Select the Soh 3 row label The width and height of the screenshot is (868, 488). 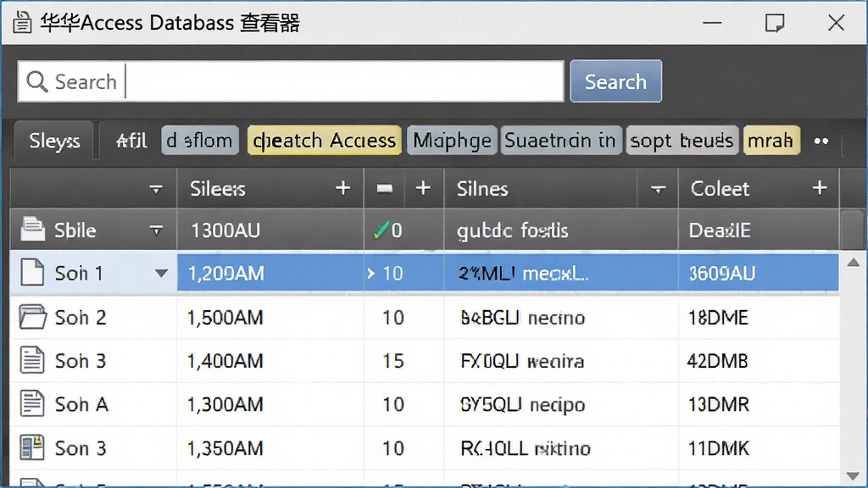pyautogui.click(x=81, y=361)
